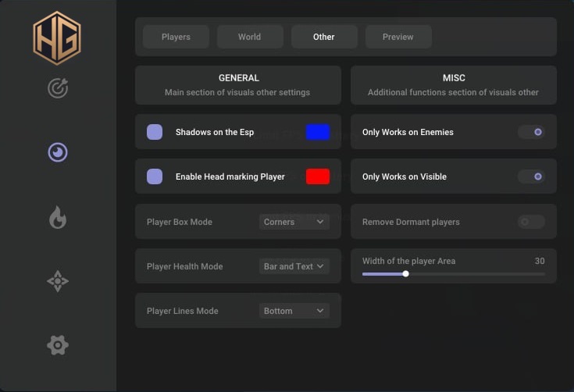This screenshot has width=574, height=392.
Task: Uncheck Shadows on the Esp checkbox
Action: pos(155,132)
